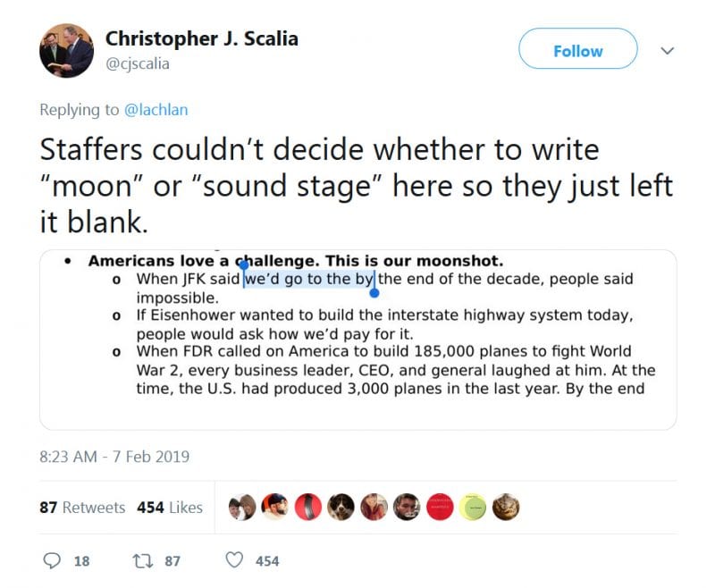This screenshot has height=588, width=715.
Task: Click the highlighted text "we'd go to the by"
Action: coord(309,279)
